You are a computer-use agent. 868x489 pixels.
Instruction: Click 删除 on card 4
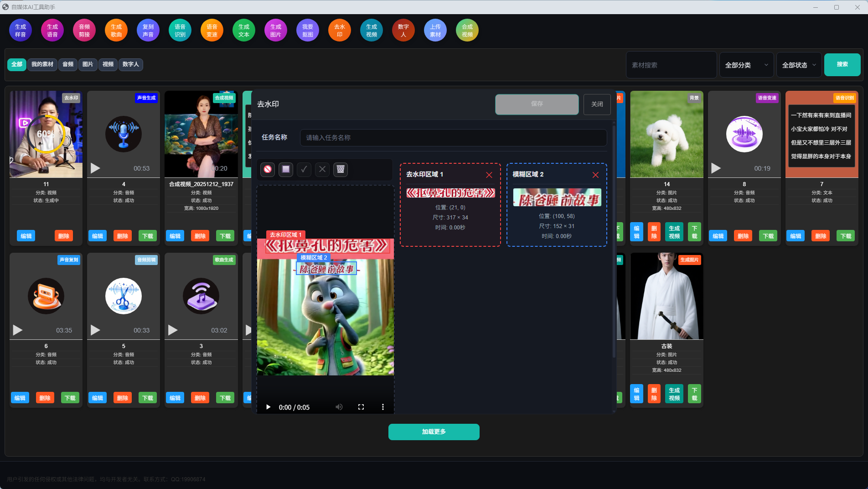click(x=123, y=236)
